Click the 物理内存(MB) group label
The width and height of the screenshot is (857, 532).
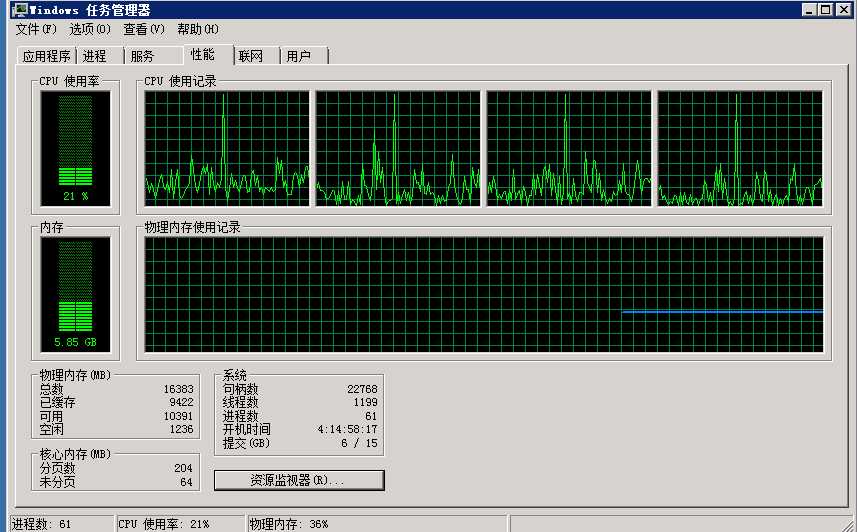coord(75,375)
